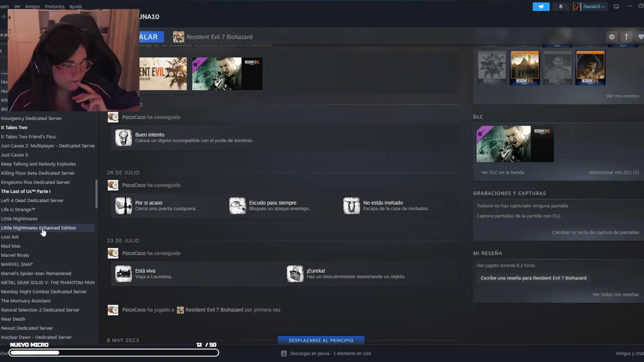Click PsicoCoco avatar under 23 de julio
The height and width of the screenshot is (362, 644).
point(113,253)
